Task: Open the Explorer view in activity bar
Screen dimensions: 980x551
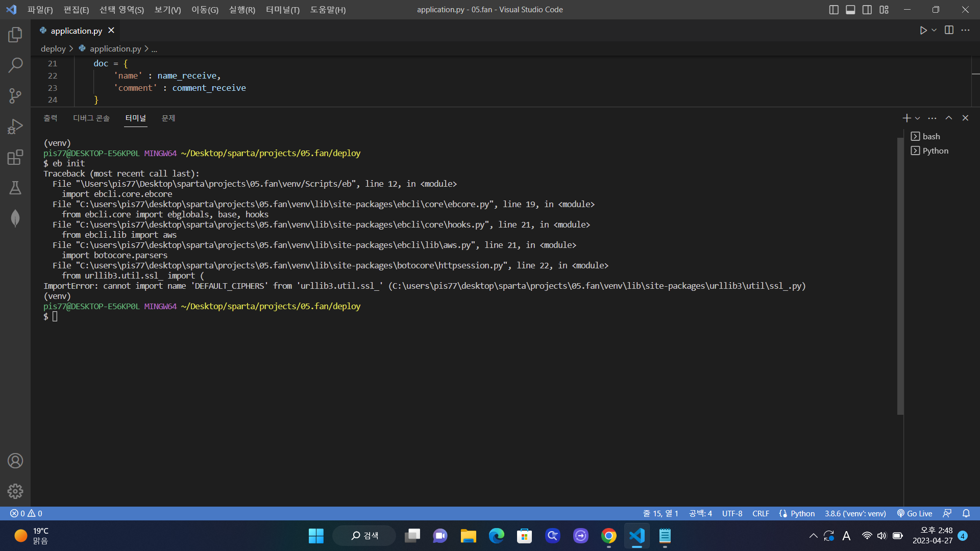Action: coord(15,35)
